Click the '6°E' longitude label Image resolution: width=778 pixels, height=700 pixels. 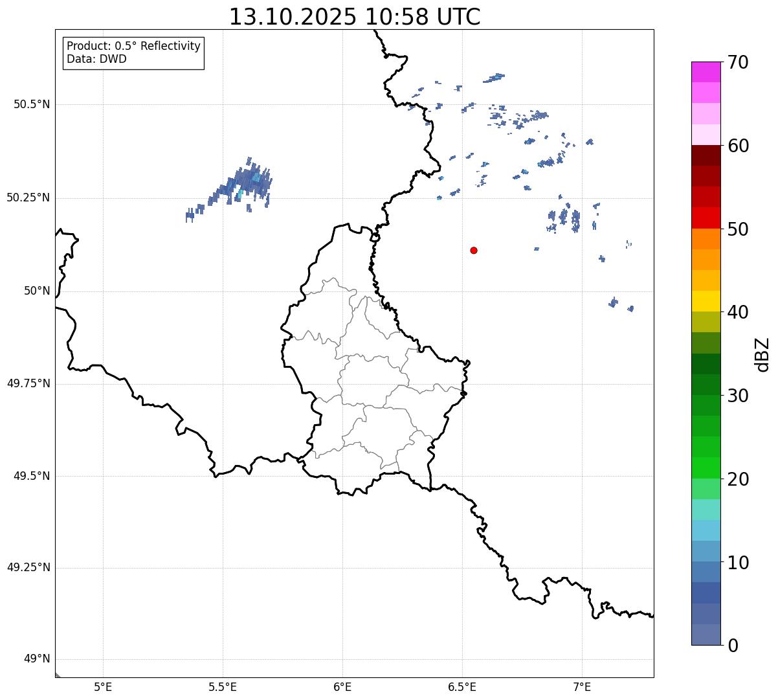click(342, 686)
